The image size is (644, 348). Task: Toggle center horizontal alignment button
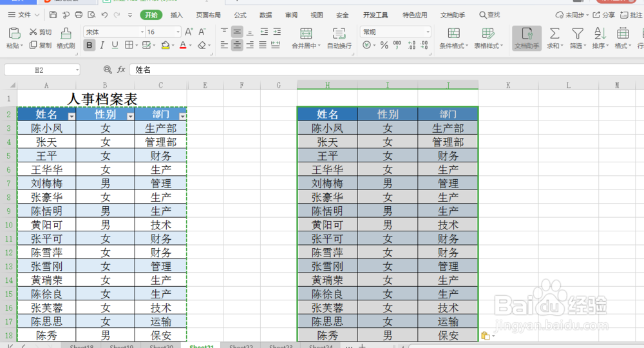(x=237, y=45)
